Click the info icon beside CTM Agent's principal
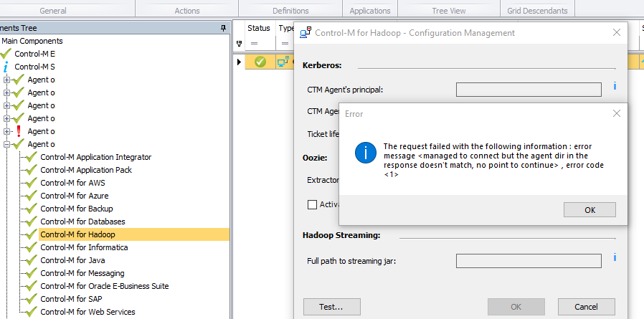This screenshot has width=644, height=319. (x=615, y=87)
